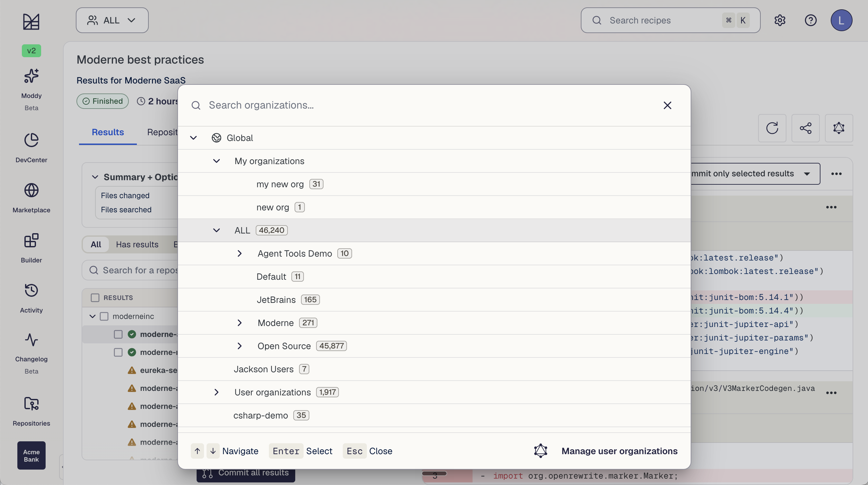Image resolution: width=868 pixels, height=485 pixels.
Task: Collapse My organizations group
Action: point(216,161)
